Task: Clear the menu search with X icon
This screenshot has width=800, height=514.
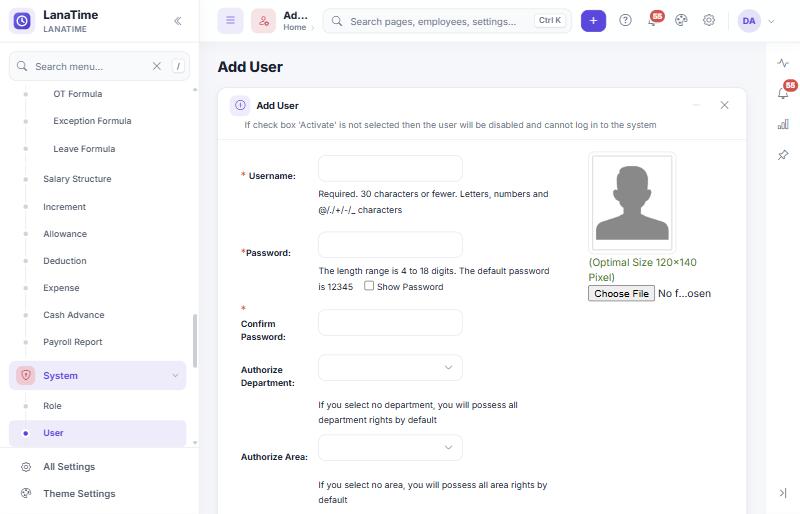Action: click(x=157, y=66)
